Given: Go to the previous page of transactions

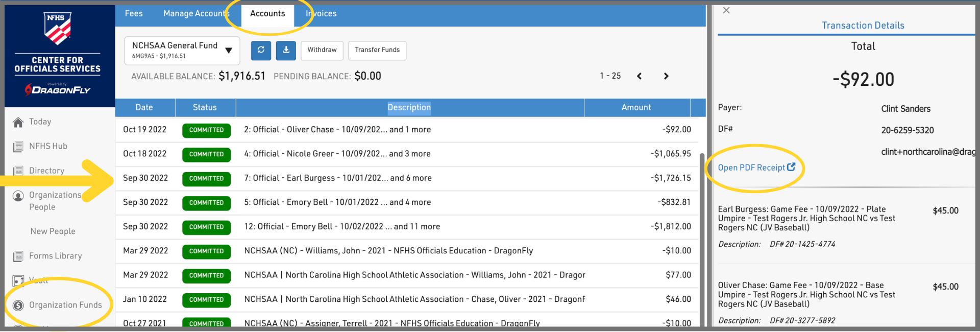Looking at the screenshot, I should [x=639, y=76].
